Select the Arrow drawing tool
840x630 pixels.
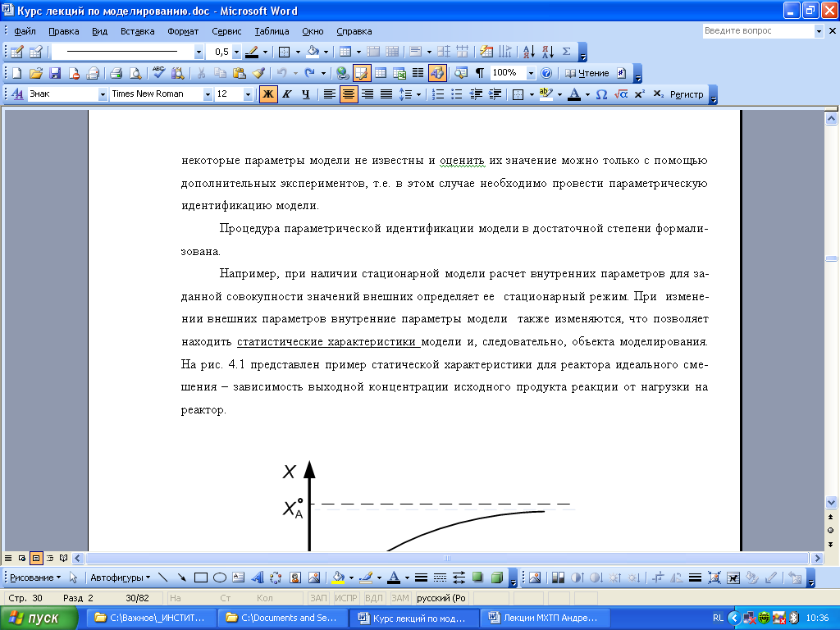[x=181, y=577]
